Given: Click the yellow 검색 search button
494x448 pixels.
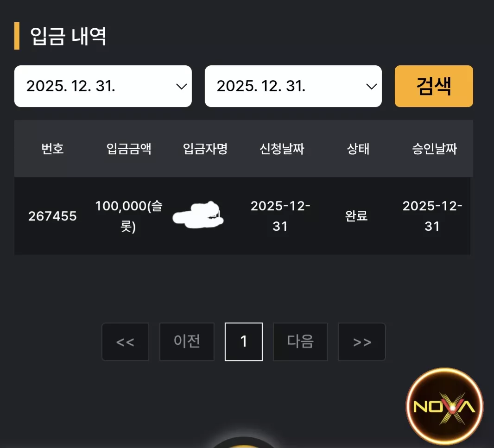Looking at the screenshot, I should coord(434,86).
